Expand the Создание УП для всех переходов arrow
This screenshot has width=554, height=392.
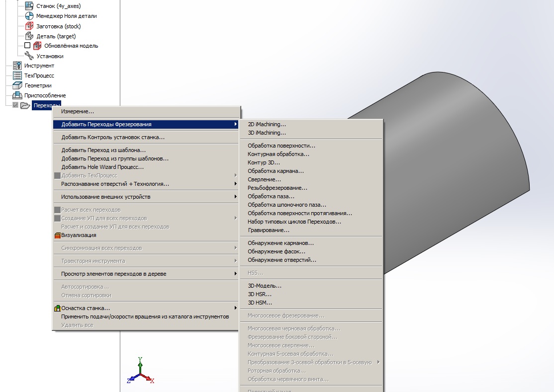coord(235,218)
